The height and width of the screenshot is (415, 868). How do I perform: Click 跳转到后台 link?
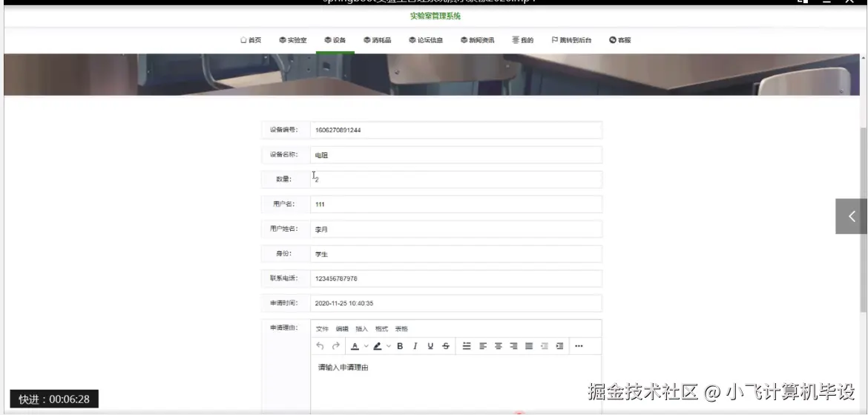[571, 40]
